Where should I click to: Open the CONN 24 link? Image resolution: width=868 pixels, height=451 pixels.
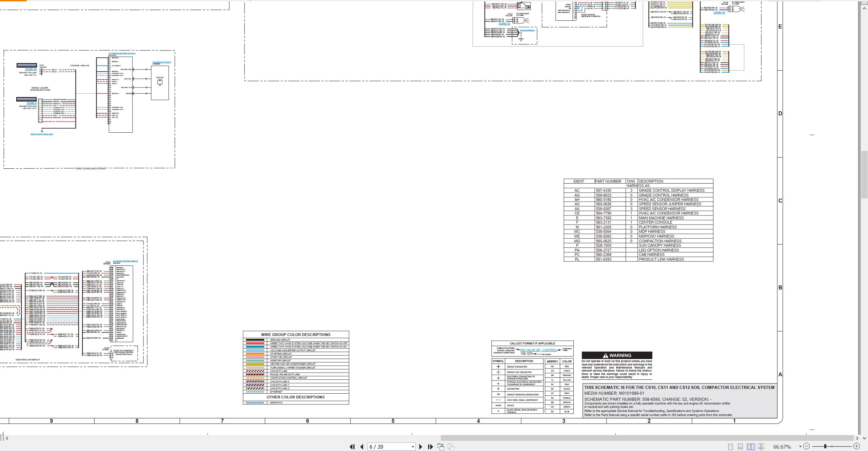pos(31,69)
